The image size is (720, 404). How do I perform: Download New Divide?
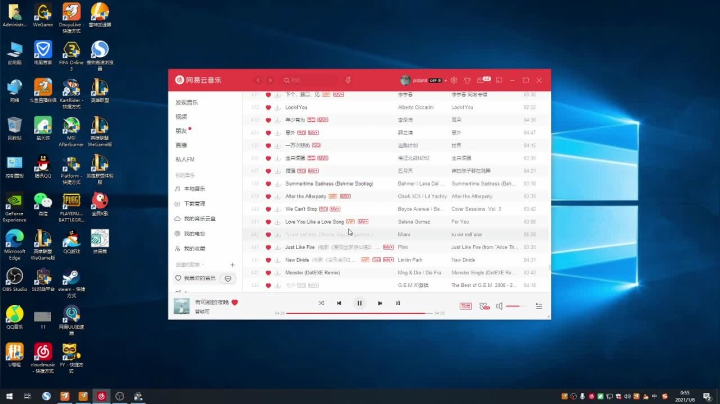click(277, 260)
